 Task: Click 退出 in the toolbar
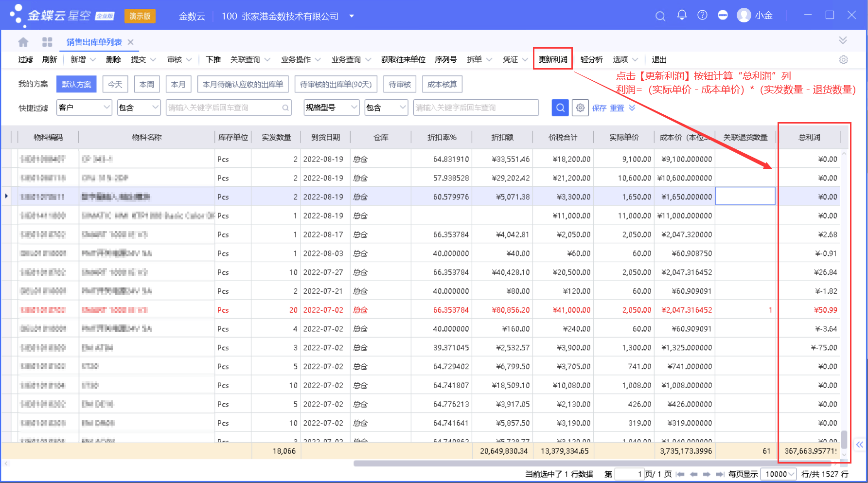(x=659, y=59)
